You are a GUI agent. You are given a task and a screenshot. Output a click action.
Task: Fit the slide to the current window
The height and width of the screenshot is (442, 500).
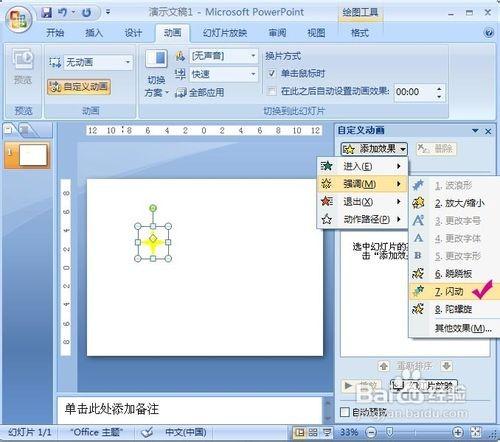[476, 433]
